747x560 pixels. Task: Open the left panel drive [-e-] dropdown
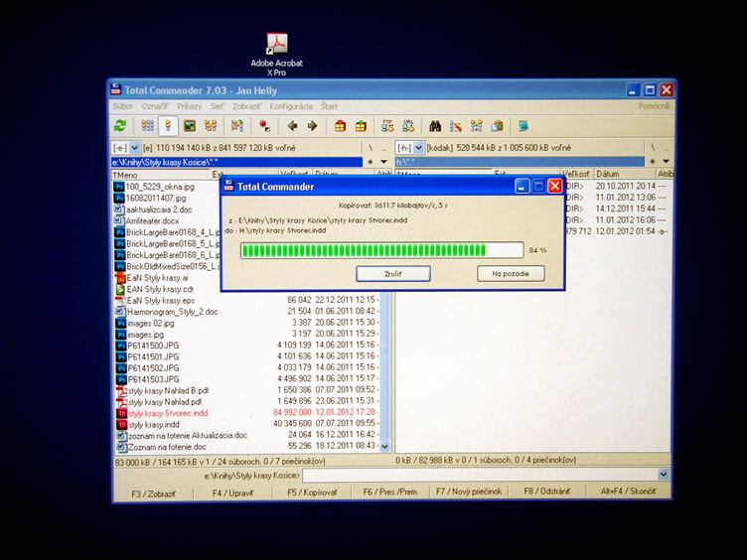(x=135, y=148)
